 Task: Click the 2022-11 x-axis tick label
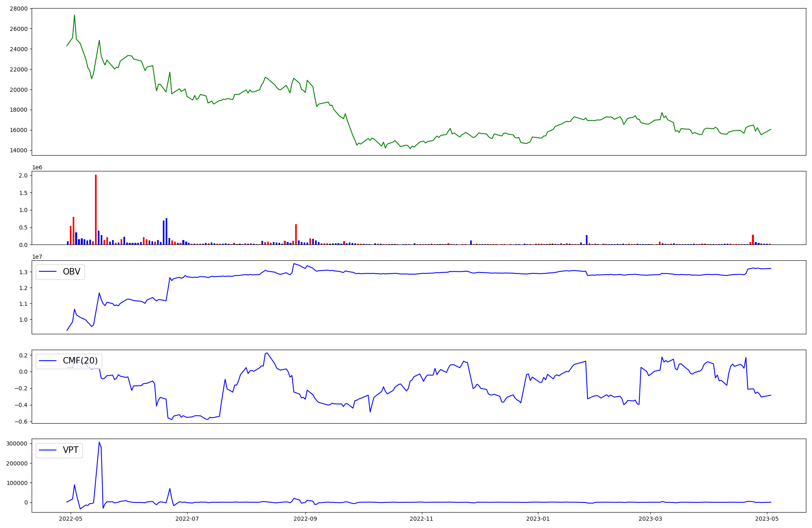(422, 518)
